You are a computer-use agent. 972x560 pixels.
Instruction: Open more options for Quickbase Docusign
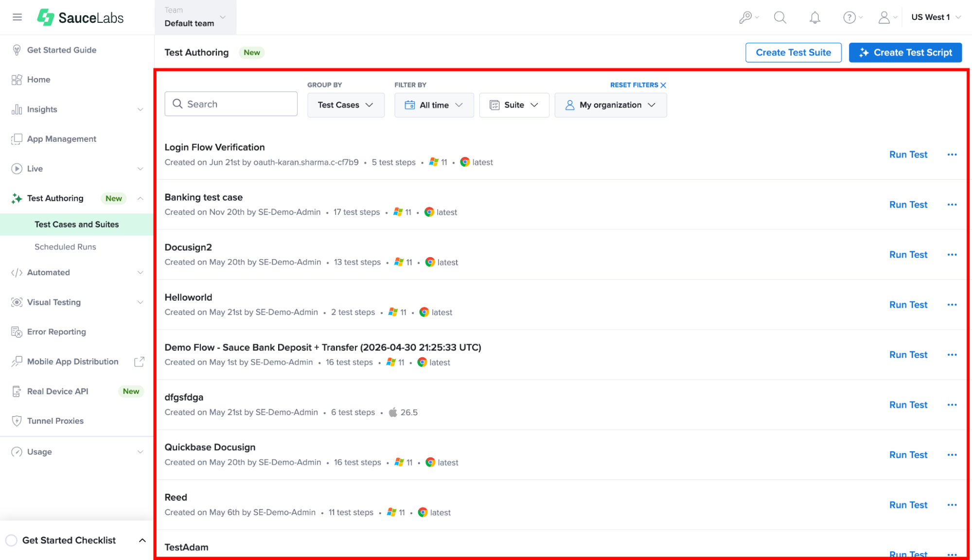coord(952,455)
